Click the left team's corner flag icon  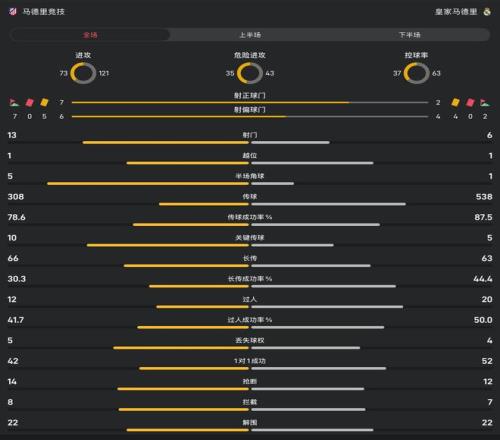point(14,102)
